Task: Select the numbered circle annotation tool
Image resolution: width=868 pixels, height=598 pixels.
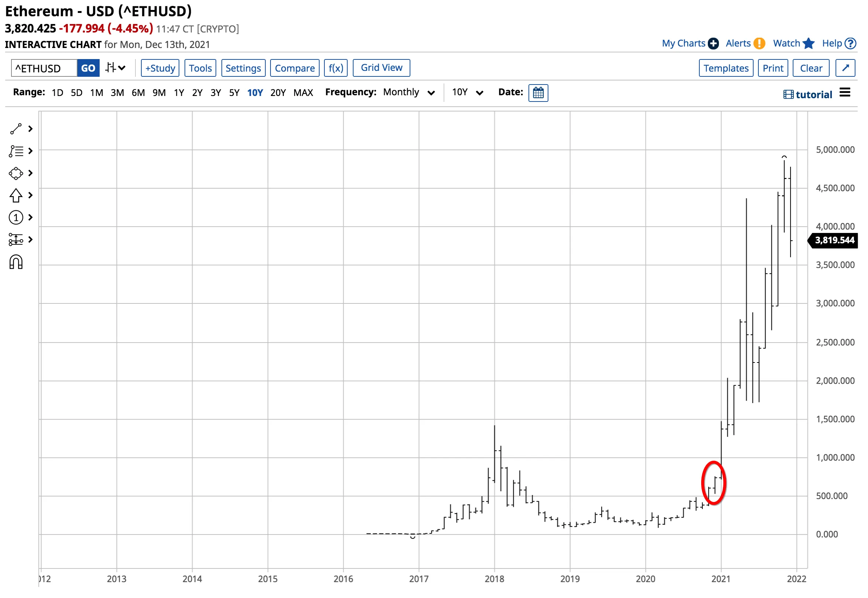Action: point(16,218)
